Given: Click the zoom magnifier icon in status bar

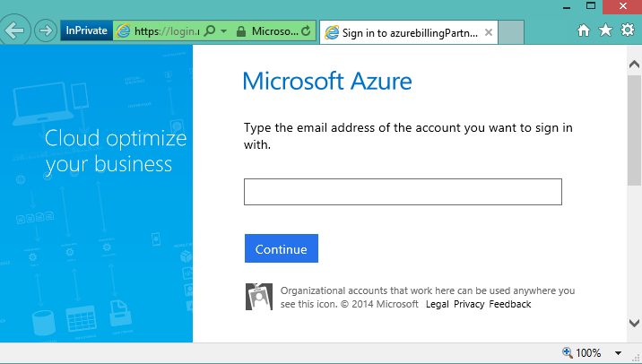Looking at the screenshot, I should click(x=567, y=353).
